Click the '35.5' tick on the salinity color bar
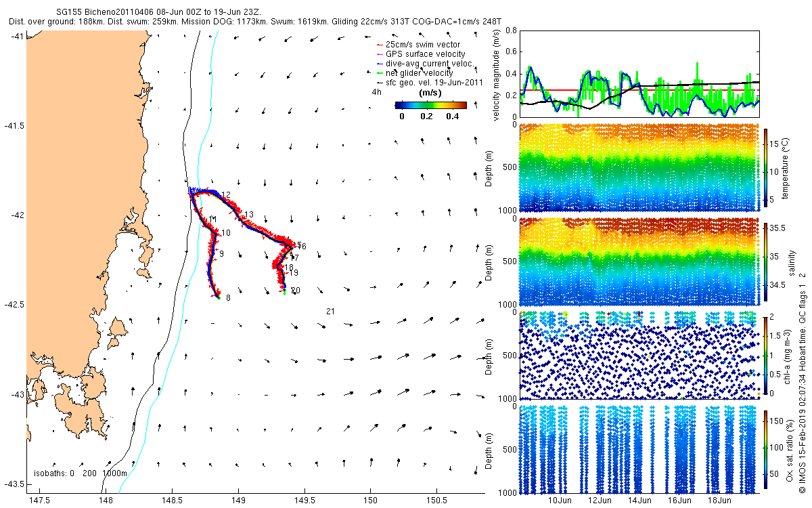The height and width of the screenshot is (508, 812). (778, 229)
